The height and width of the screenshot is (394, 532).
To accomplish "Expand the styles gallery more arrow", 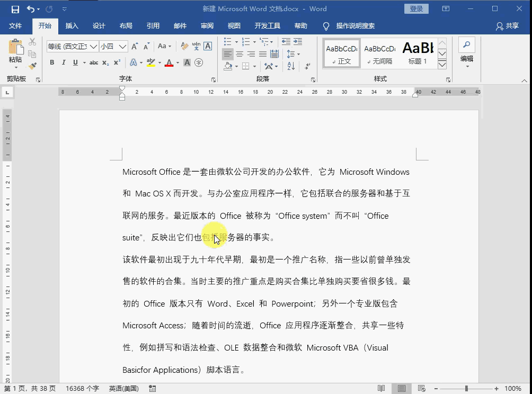I will coord(442,65).
